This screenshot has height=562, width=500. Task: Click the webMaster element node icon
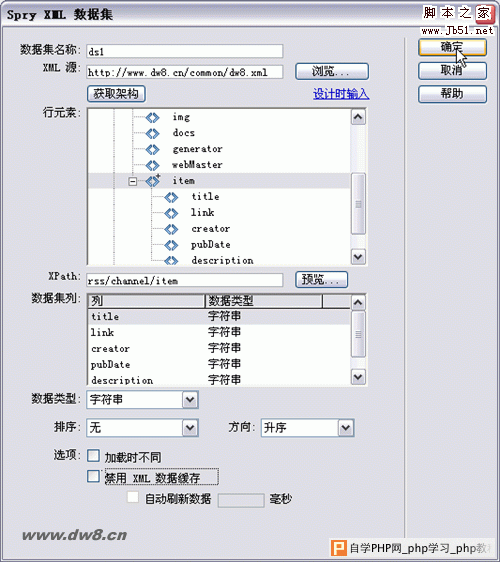point(153,165)
